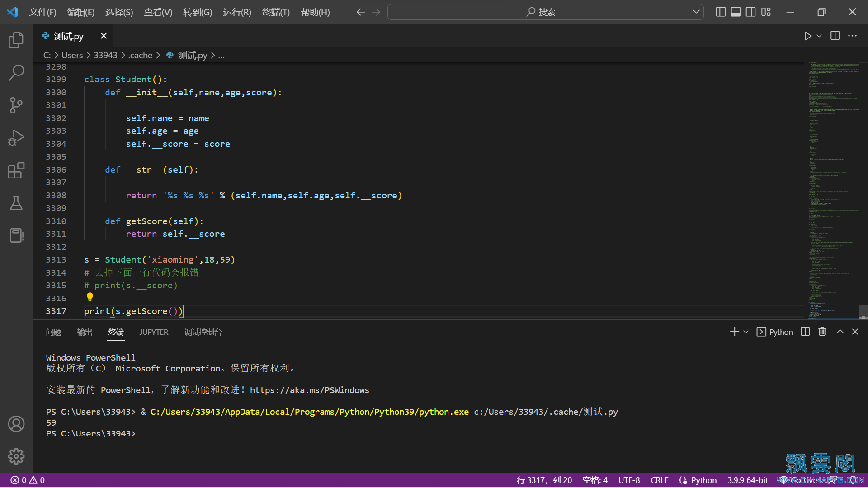This screenshot has width=868, height=488.
Task: Open the aka.ms/PSWindows link
Action: coord(309,390)
